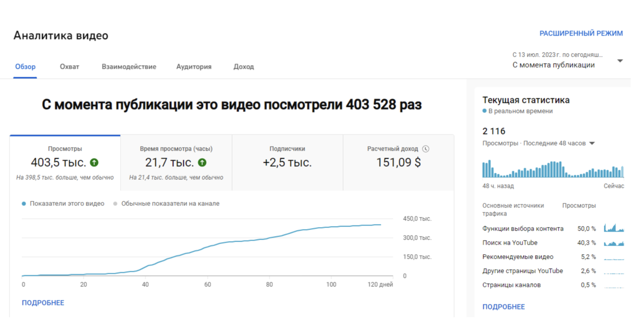
Task: Click the 5,2 % value
Action: [588, 257]
